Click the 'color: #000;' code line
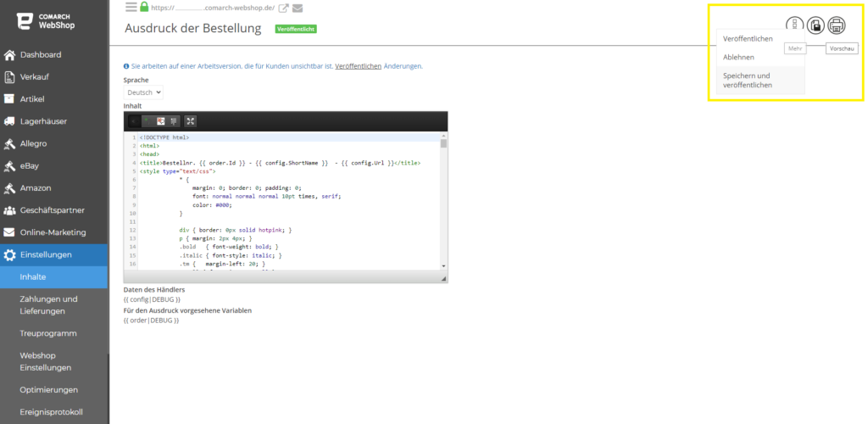 [x=212, y=205]
